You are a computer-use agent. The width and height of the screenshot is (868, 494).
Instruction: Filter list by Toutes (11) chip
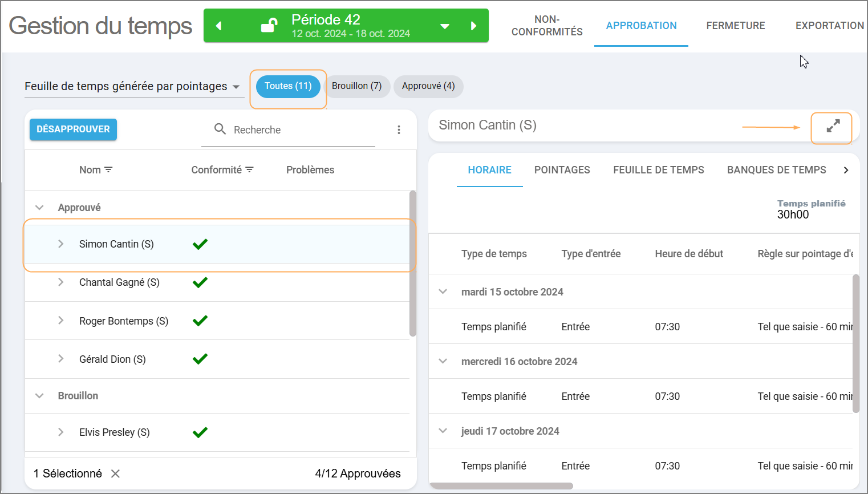(288, 86)
